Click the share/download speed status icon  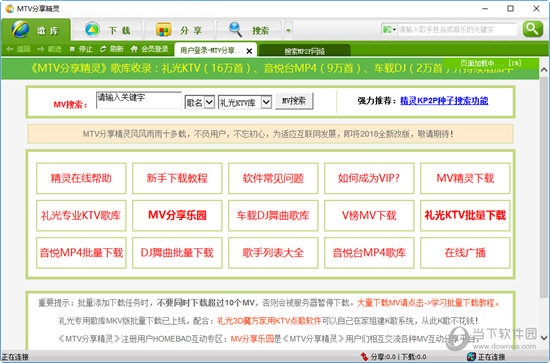click(x=364, y=357)
